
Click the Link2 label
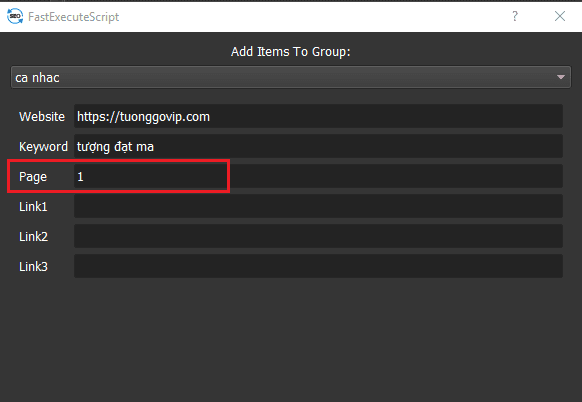tap(33, 236)
